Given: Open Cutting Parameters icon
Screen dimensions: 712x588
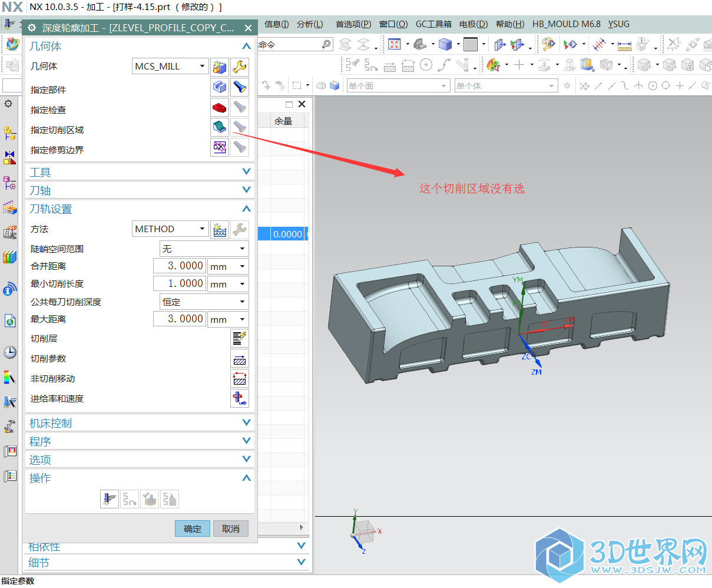Looking at the screenshot, I should click(240, 359).
